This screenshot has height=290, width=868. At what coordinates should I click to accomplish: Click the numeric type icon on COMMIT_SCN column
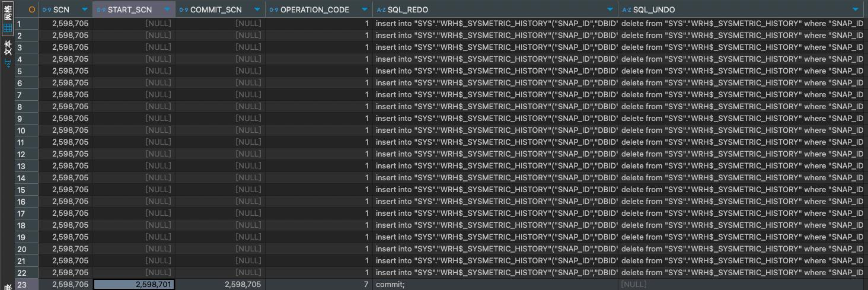coord(183,9)
